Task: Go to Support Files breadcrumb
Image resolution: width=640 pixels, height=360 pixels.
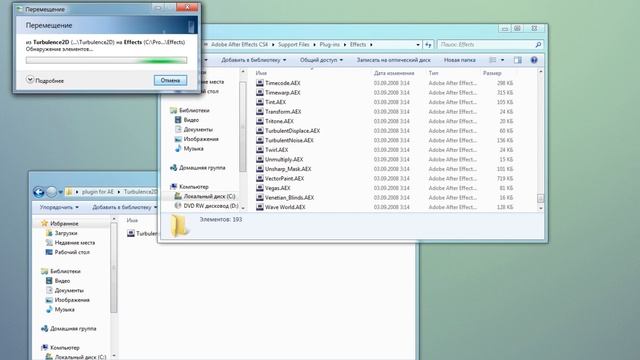Action: (293, 44)
